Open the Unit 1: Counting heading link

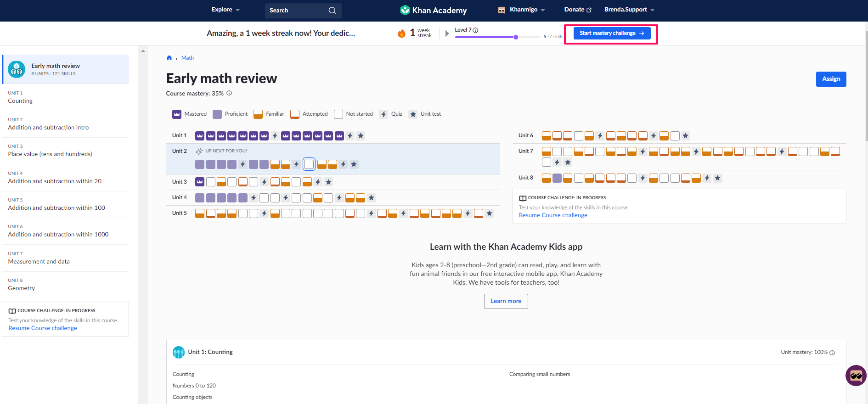pos(210,352)
